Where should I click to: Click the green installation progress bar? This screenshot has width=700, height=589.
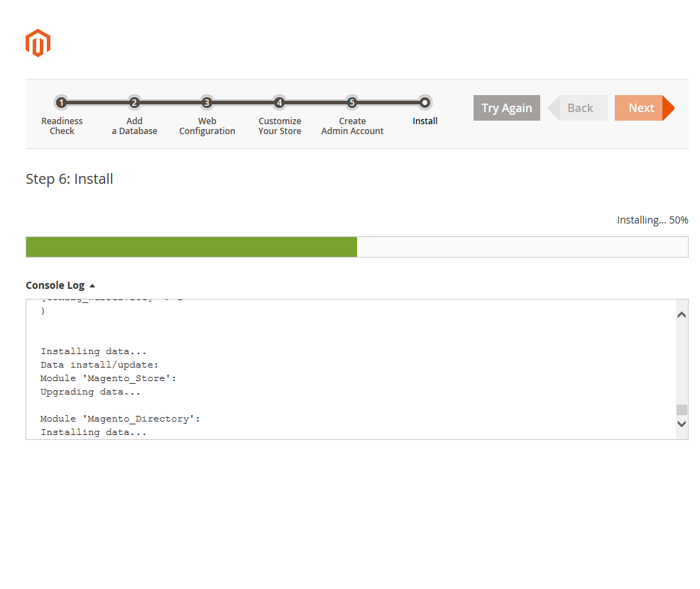pyautogui.click(x=192, y=247)
